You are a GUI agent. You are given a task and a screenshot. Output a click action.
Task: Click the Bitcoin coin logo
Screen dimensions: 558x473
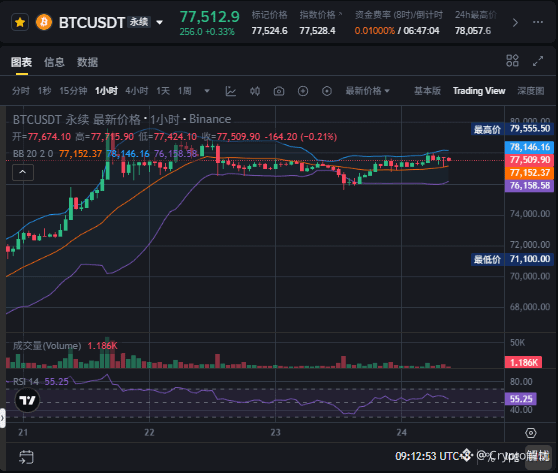click(44, 22)
